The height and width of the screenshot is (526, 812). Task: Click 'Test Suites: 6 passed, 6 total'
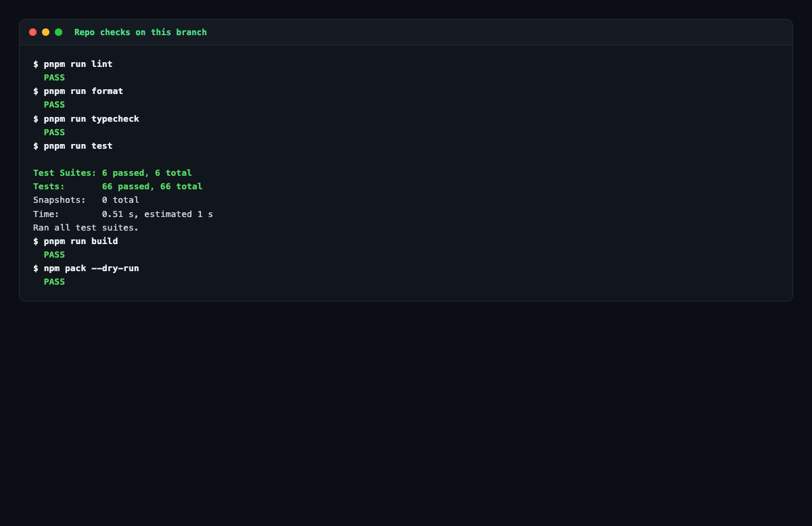click(x=112, y=173)
